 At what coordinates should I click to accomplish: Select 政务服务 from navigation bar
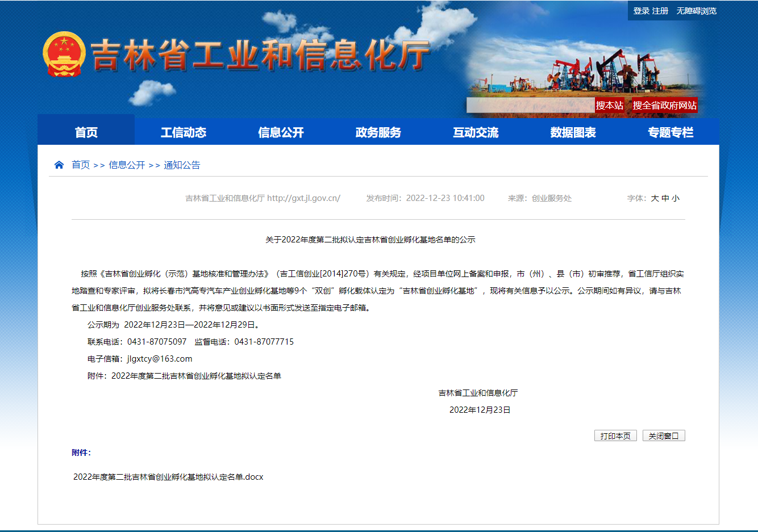pyautogui.click(x=378, y=132)
